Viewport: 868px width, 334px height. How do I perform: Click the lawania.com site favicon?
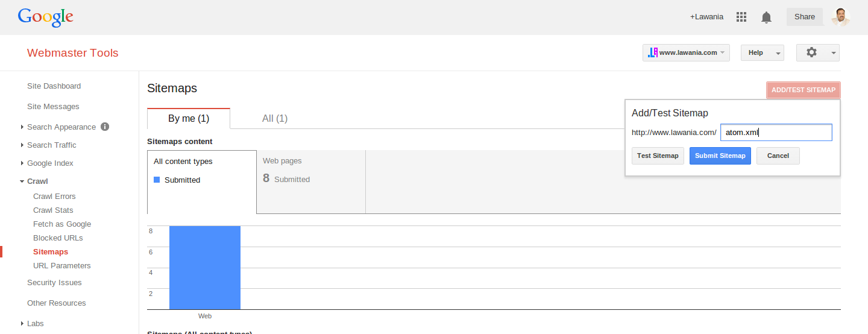[x=653, y=52]
